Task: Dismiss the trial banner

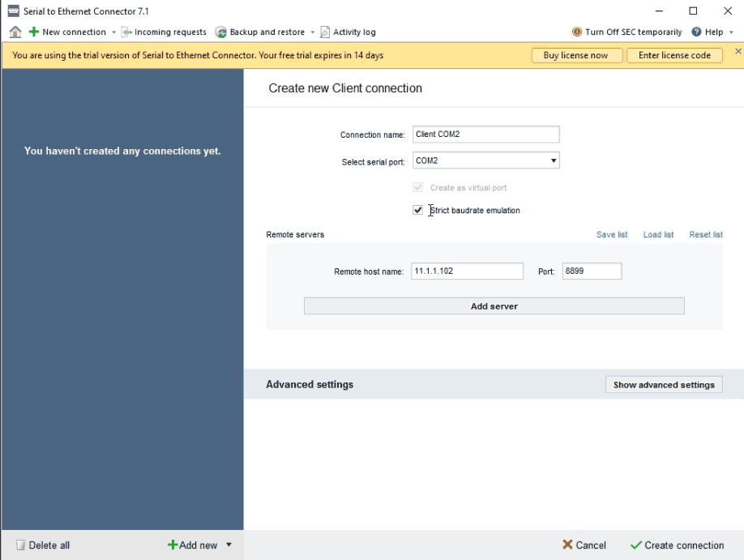Action: (x=738, y=51)
